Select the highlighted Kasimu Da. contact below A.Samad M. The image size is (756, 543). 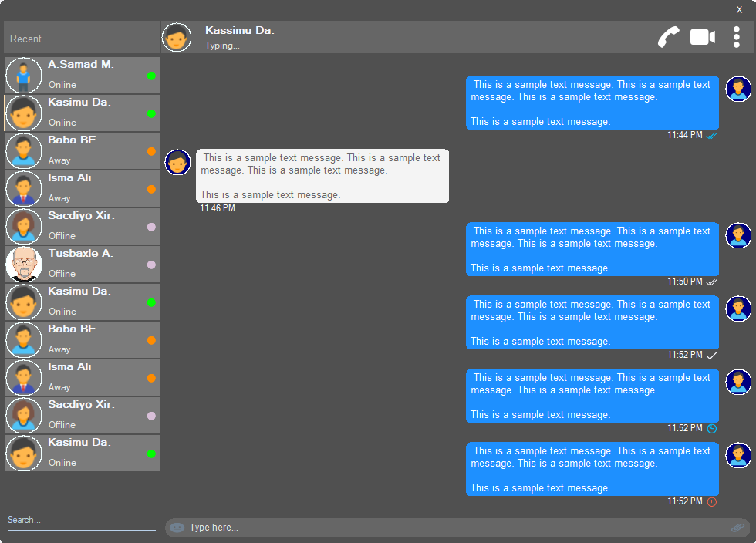[x=83, y=113]
